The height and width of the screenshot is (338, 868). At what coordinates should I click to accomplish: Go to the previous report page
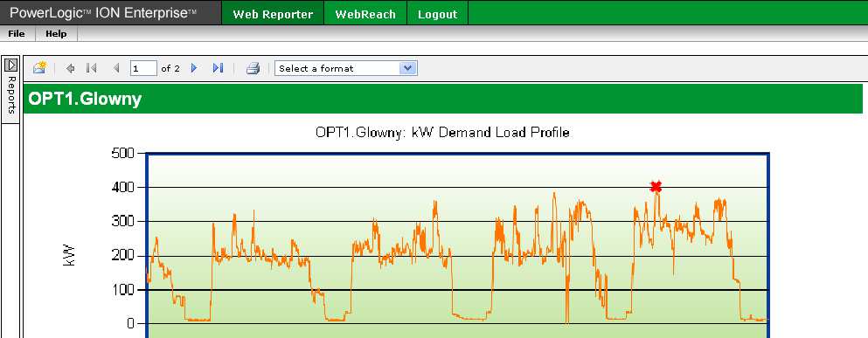[116, 68]
